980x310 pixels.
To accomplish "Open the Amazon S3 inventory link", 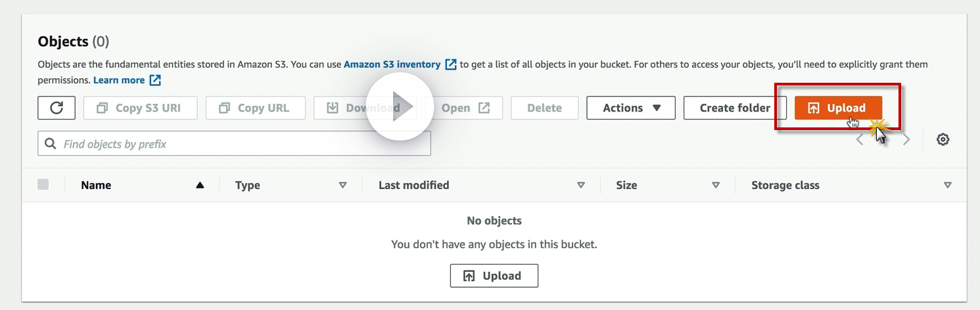I will (x=392, y=64).
